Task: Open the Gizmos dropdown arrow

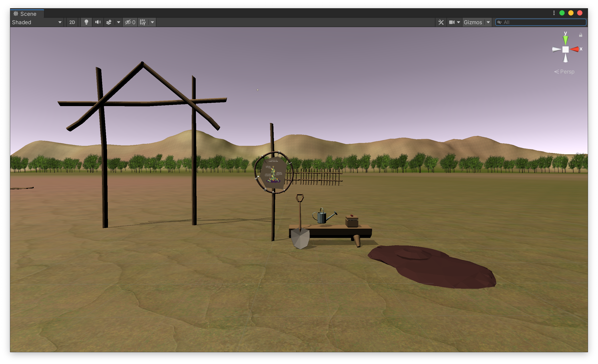Action: pos(488,22)
